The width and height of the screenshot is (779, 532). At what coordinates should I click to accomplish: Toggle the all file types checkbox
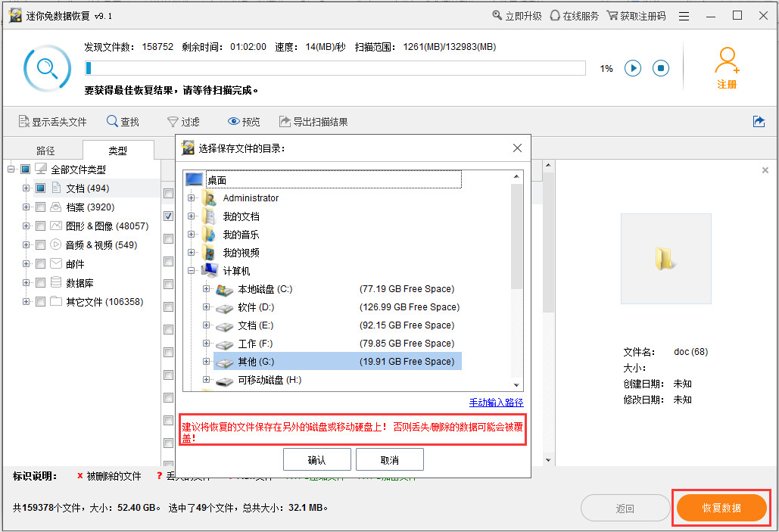click(x=25, y=170)
